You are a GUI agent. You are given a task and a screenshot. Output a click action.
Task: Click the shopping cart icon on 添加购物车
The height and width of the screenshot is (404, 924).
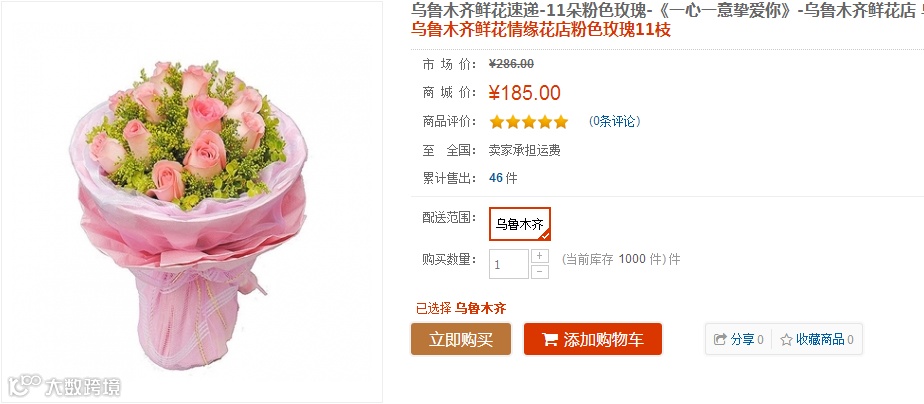(550, 339)
